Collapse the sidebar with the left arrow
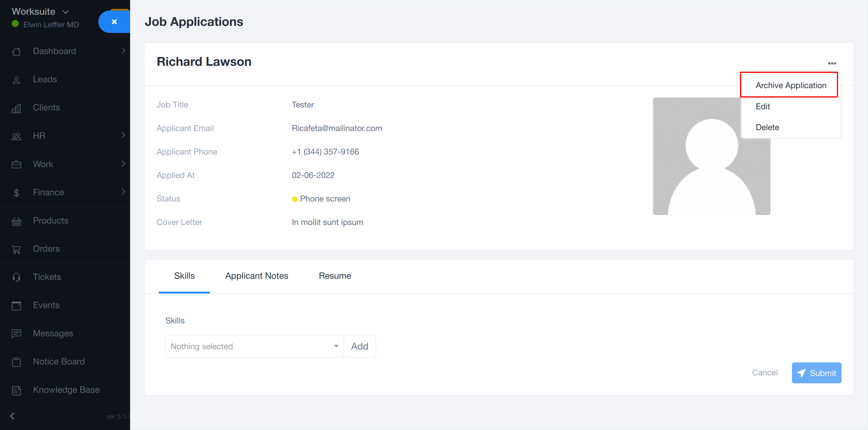 (12, 416)
